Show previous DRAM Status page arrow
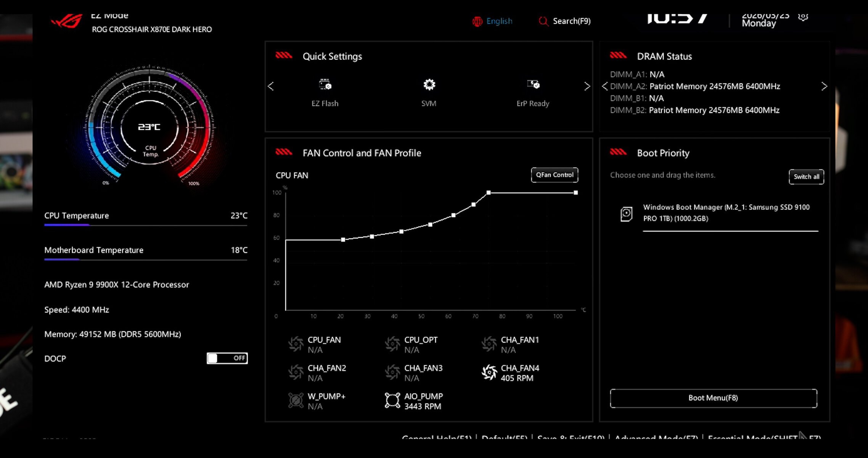The height and width of the screenshot is (458, 868). [x=604, y=86]
